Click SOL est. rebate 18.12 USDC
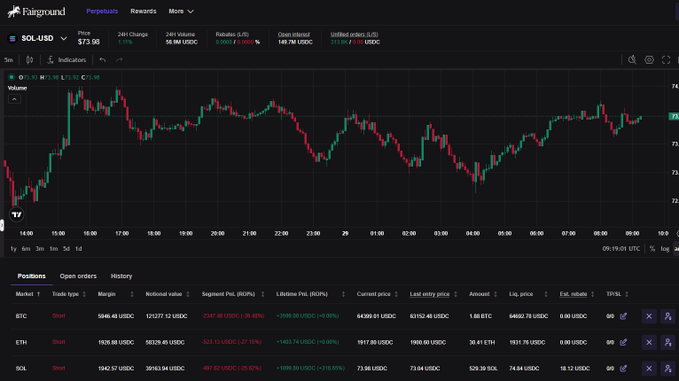Image resolution: width=679 pixels, height=381 pixels. 575,368
